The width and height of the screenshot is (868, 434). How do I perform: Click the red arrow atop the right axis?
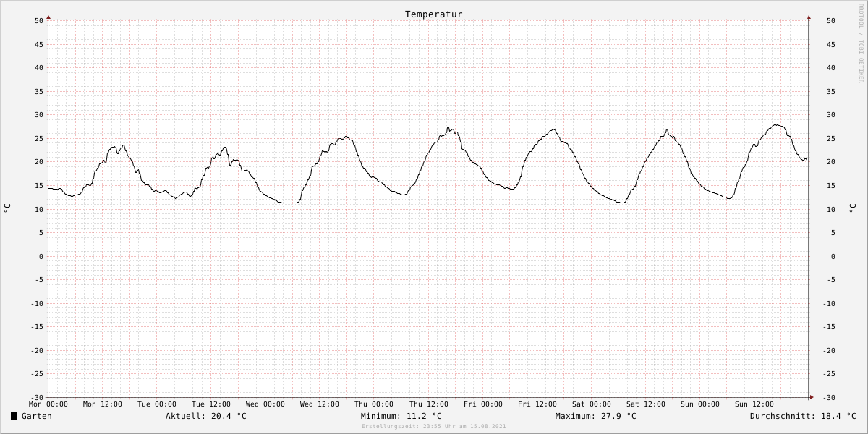point(809,17)
